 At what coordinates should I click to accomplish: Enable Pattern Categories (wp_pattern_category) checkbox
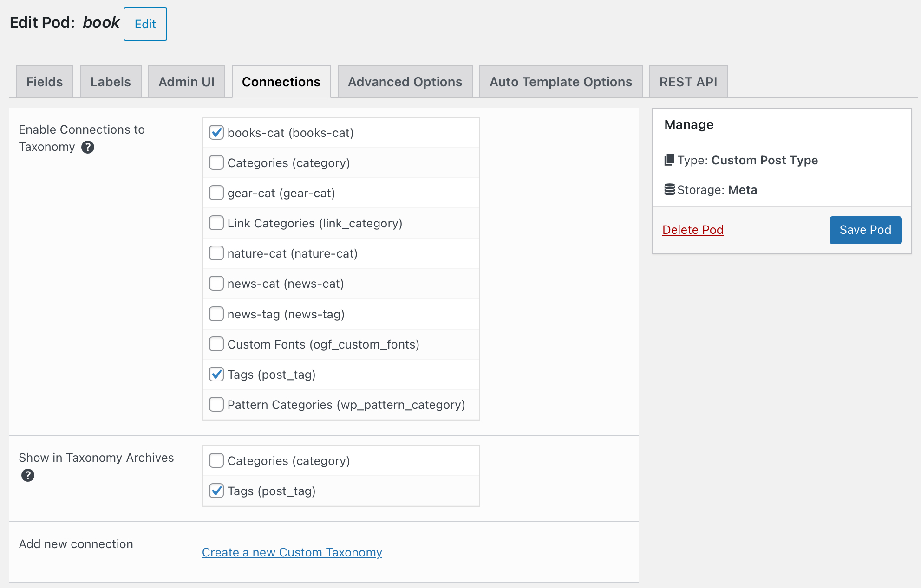point(216,405)
